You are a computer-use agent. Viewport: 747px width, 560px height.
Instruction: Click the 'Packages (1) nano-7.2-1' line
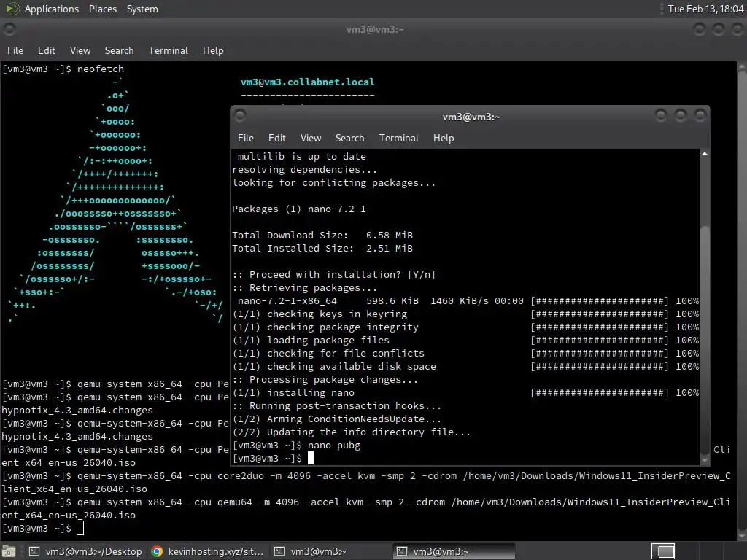tap(298, 209)
